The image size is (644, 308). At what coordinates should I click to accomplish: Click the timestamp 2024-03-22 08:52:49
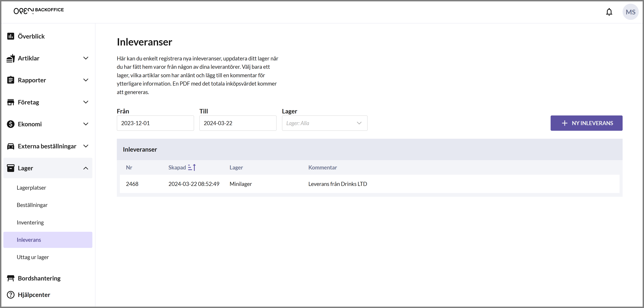(194, 184)
